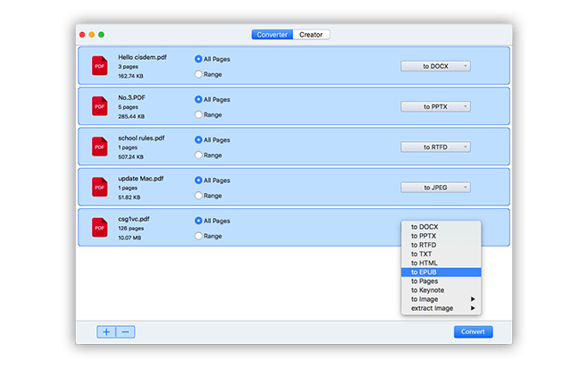Screen dimensions: 588x368
Task: Choose 'to DOCX' in the popup menu
Action: click(x=441, y=227)
